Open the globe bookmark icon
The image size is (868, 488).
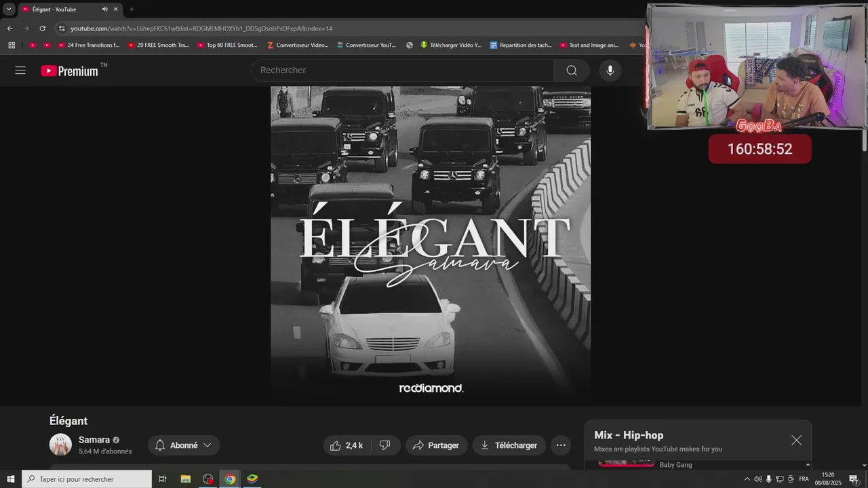[410, 45]
